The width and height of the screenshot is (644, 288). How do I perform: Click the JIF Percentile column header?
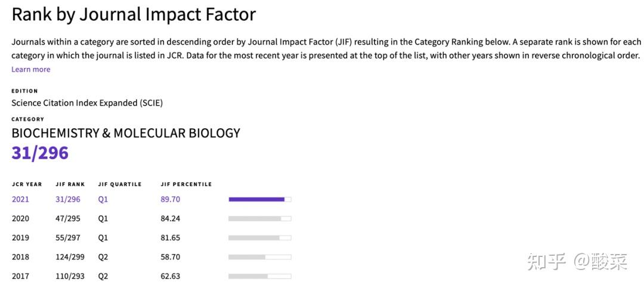click(x=186, y=184)
